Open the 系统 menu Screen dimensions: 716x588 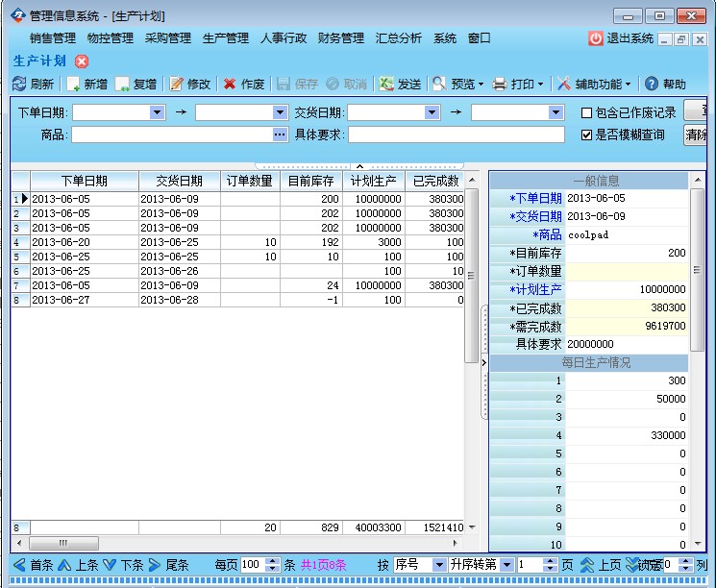(445, 38)
